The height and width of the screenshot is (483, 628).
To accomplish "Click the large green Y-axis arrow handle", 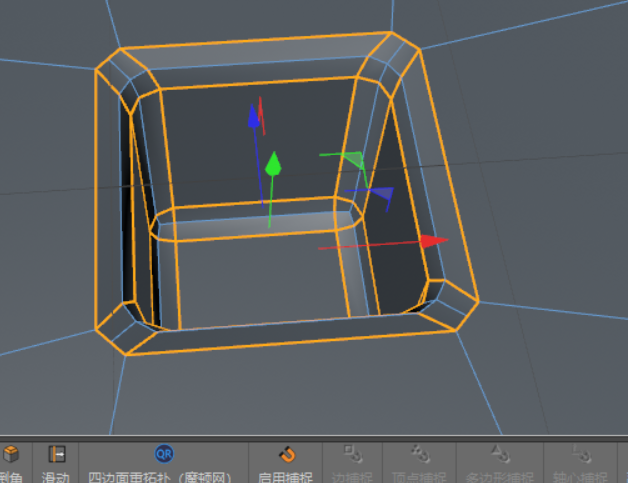I will point(274,163).
